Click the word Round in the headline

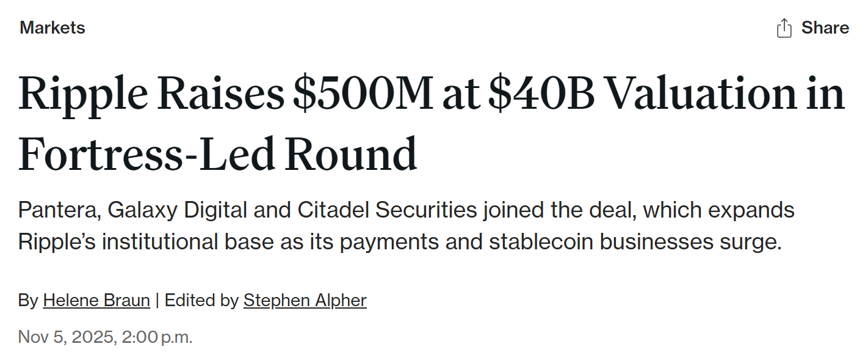pyautogui.click(x=351, y=153)
